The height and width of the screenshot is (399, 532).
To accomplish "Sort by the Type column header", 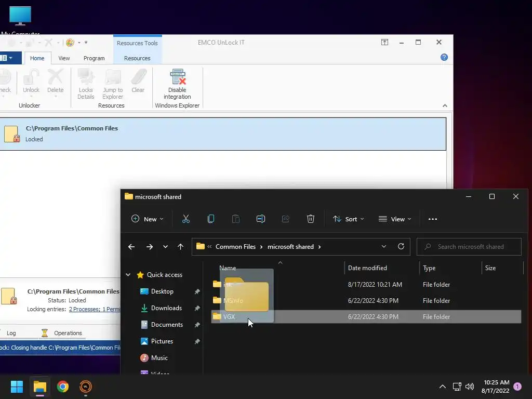I will (x=429, y=268).
